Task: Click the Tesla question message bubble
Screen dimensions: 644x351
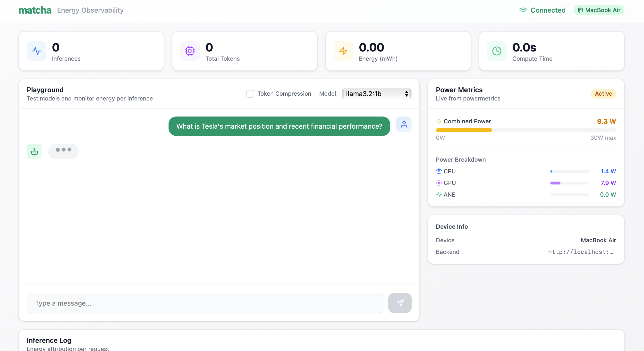Action: [x=279, y=126]
